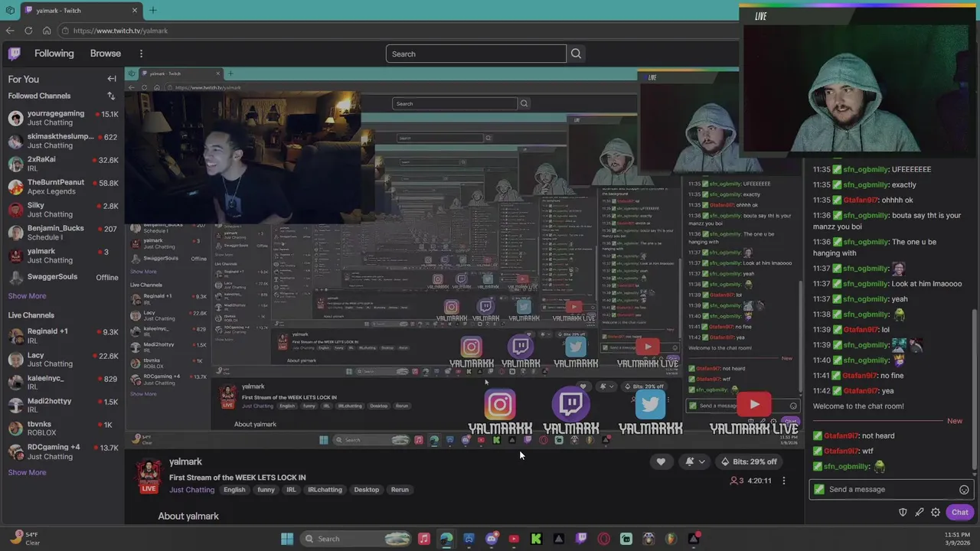Open chat settings gear

tap(936, 512)
